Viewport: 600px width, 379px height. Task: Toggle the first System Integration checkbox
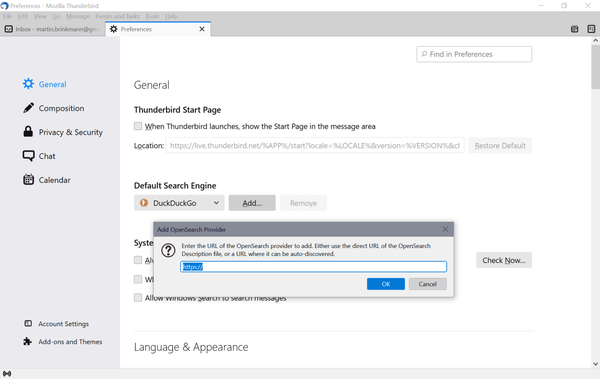[x=138, y=260]
